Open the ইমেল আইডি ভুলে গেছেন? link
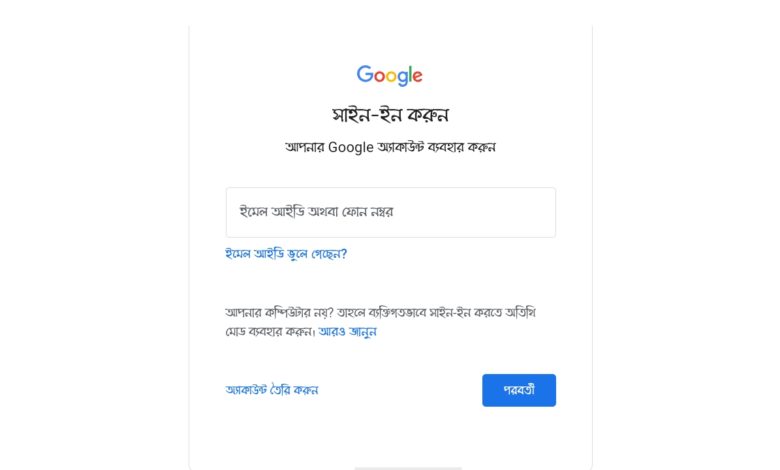780x470 pixels. click(286, 254)
